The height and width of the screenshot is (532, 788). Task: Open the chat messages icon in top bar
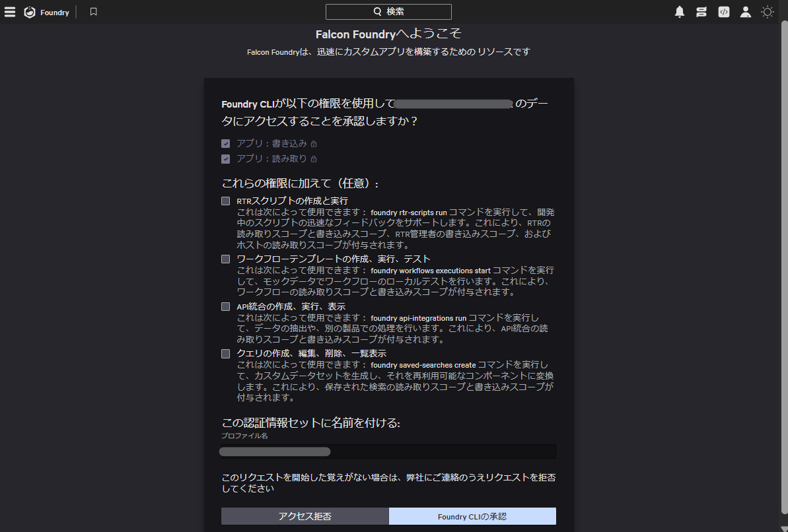(701, 11)
